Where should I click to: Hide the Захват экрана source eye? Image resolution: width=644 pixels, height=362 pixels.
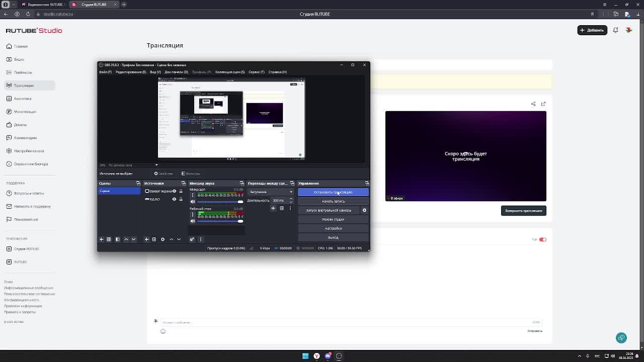175,191
